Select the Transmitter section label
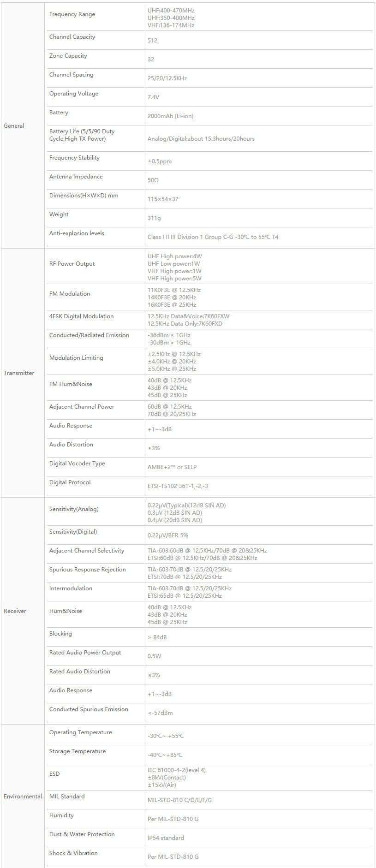This screenshot has height=868, width=376. 19,373
